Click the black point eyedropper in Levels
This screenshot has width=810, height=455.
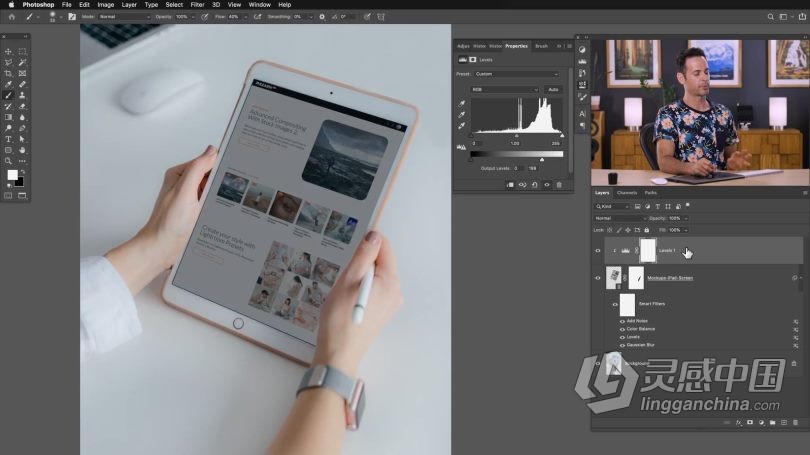(462, 103)
